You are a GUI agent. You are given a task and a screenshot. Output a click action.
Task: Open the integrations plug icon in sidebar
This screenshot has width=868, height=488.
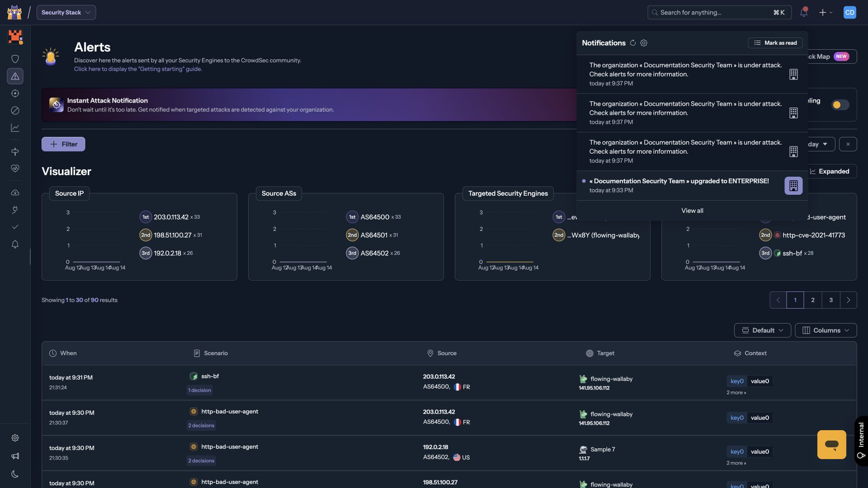(x=15, y=210)
